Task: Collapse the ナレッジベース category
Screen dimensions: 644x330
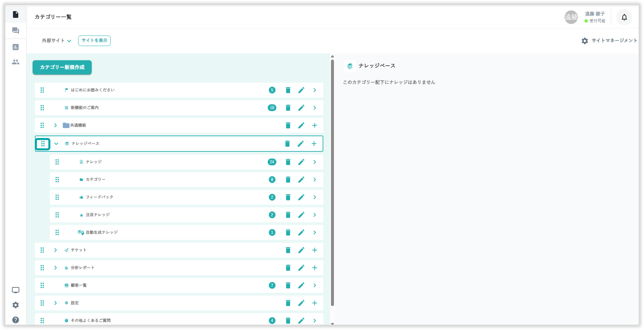Action: 56,144
